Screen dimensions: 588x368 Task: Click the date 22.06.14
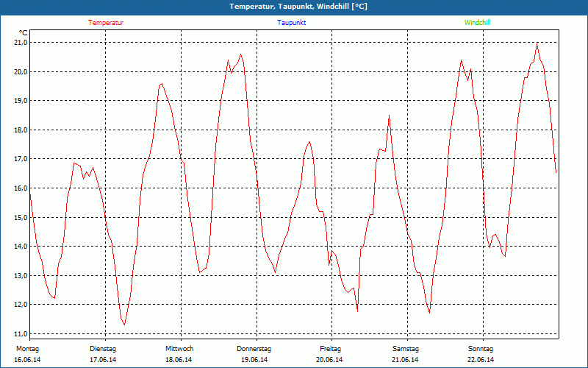pyautogui.click(x=481, y=360)
